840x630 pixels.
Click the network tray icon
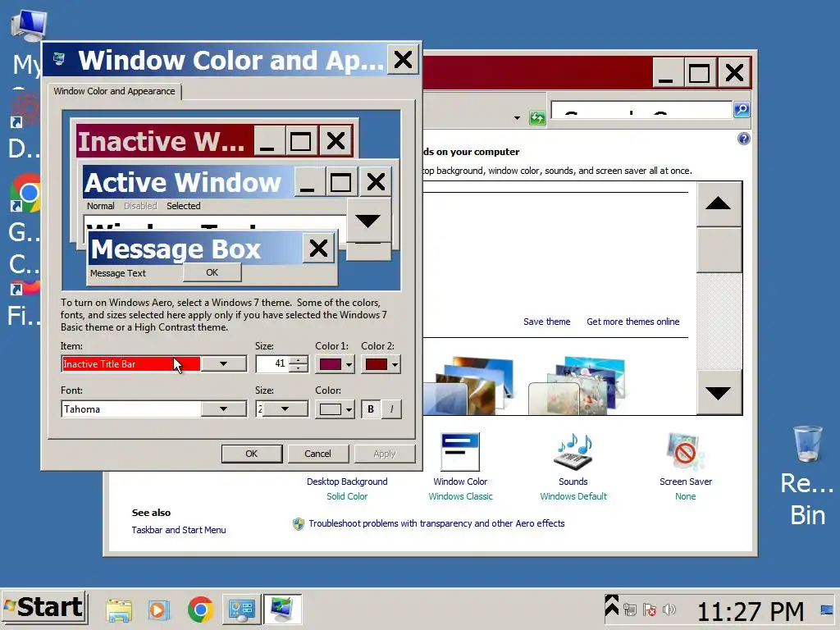630,609
